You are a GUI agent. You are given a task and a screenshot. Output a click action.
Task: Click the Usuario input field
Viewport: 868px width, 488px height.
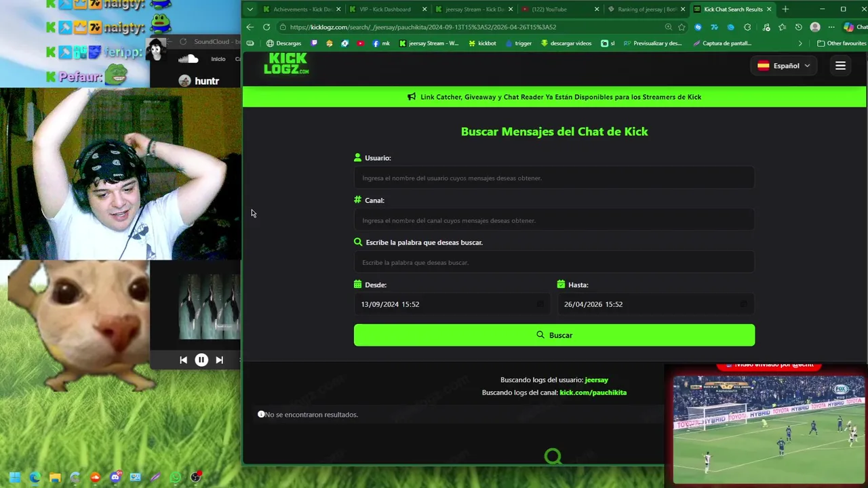point(554,178)
